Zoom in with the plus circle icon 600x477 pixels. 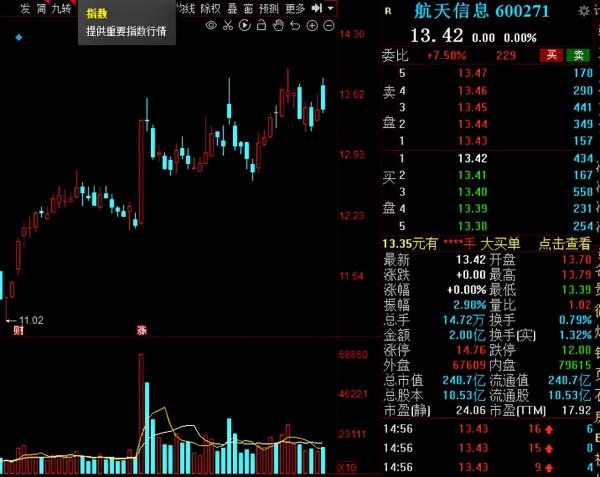312,26
